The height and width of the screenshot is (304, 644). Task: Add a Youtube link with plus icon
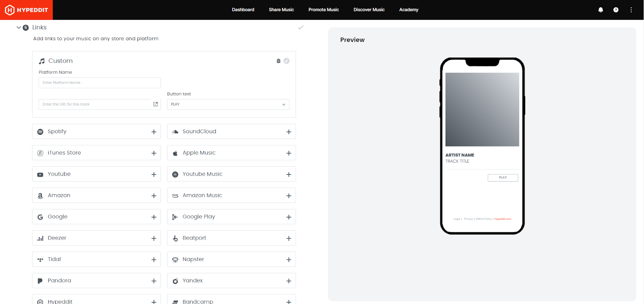click(154, 174)
